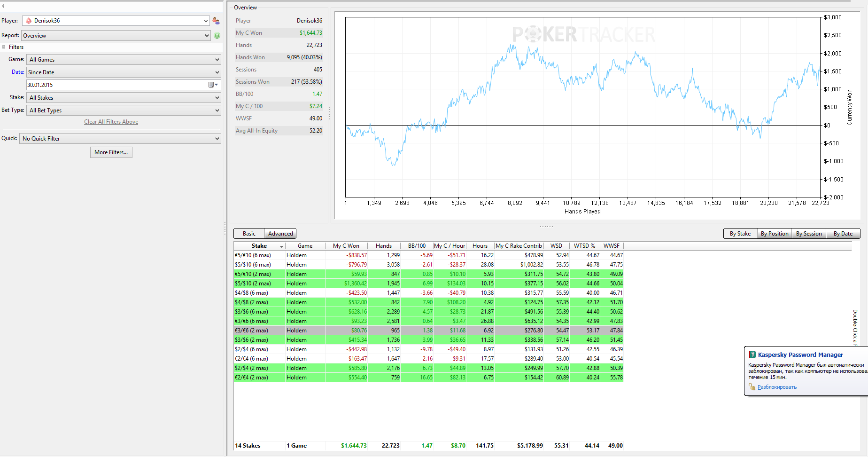Sort by the Hands column header
The image size is (868, 457).
[384, 246]
